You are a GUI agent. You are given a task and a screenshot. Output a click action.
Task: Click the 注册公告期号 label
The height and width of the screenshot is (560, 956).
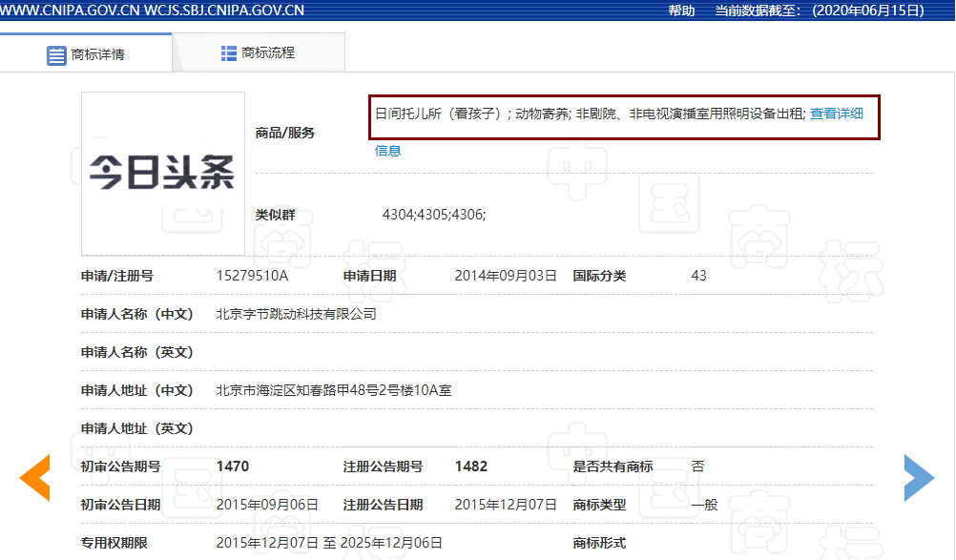click(383, 467)
